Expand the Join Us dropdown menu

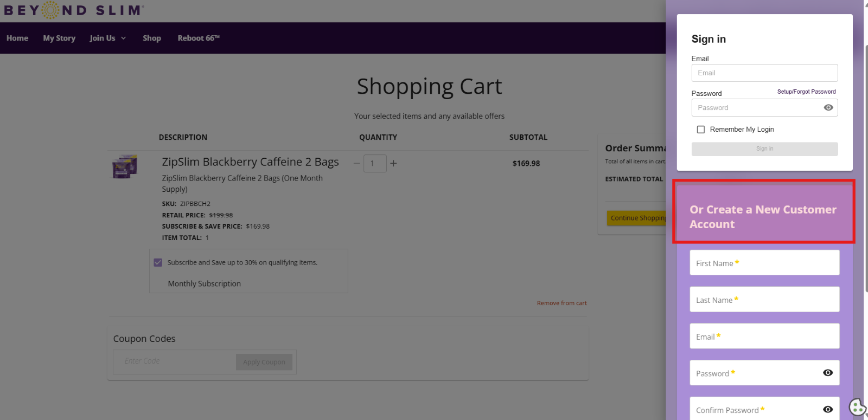(107, 38)
